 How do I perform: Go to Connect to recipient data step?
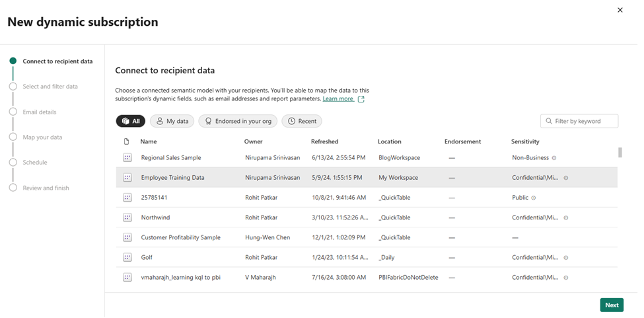pyautogui.click(x=52, y=61)
